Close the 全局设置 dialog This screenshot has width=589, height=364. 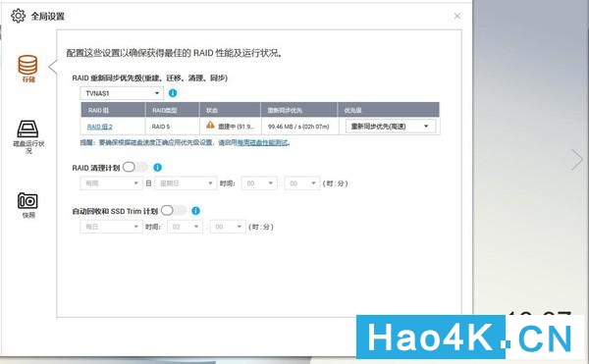click(457, 16)
